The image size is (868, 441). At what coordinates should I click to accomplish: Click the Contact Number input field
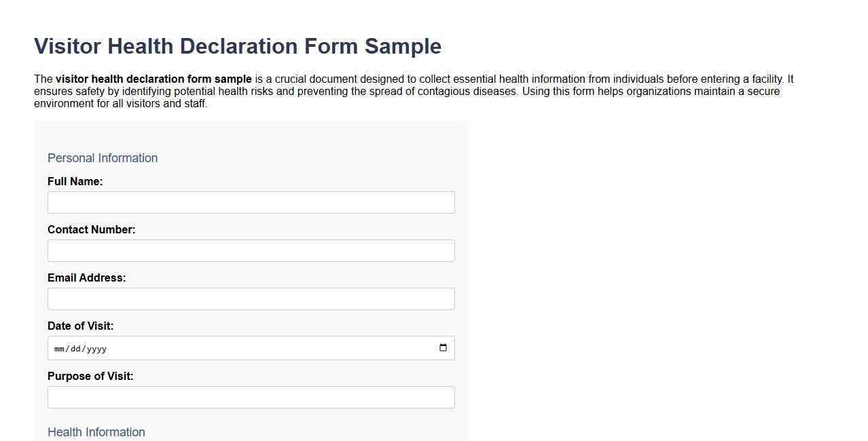tap(251, 250)
